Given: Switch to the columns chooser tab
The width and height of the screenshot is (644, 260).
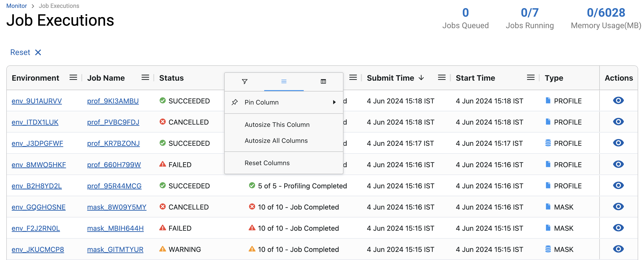Looking at the screenshot, I should pyautogui.click(x=323, y=81).
